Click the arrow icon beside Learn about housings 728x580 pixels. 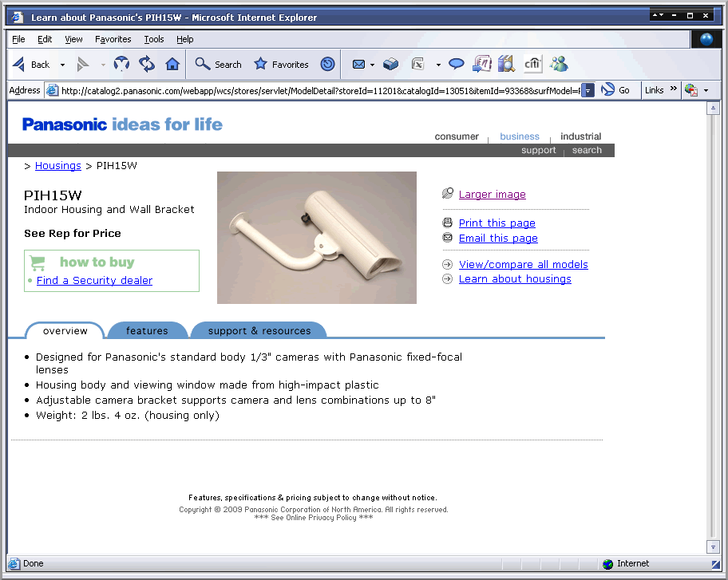(448, 279)
